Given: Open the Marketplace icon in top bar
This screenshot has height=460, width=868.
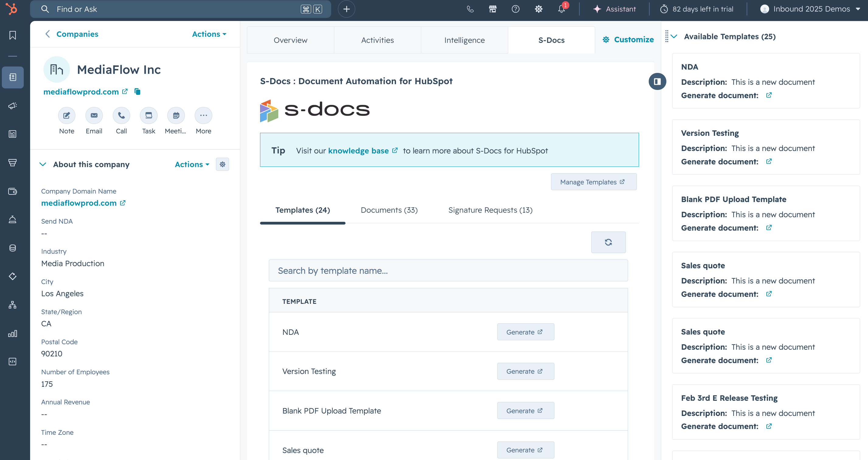Looking at the screenshot, I should 493,9.
